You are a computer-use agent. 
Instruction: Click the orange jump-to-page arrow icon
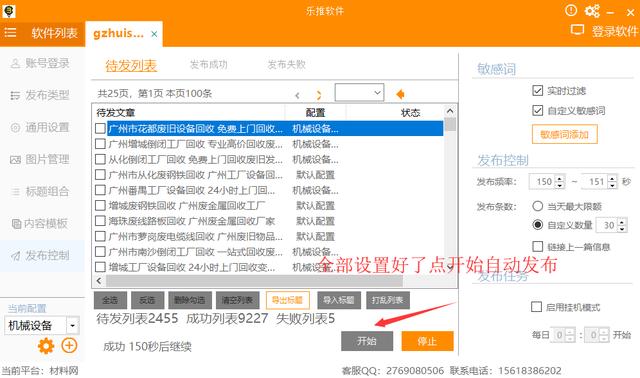click(400, 94)
